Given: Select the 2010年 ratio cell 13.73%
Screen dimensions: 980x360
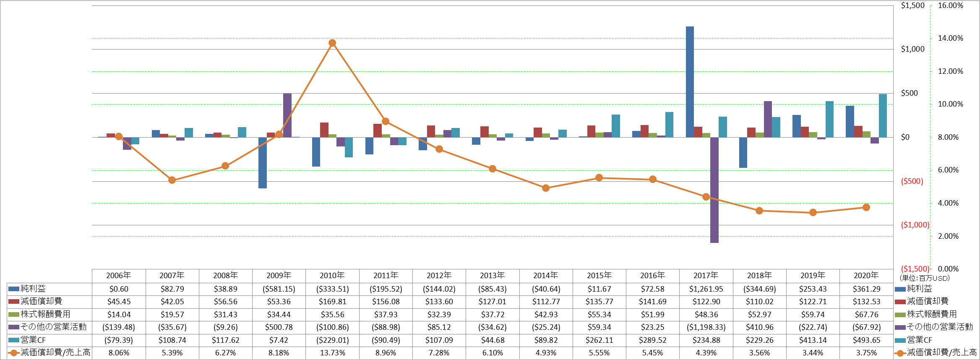Looking at the screenshot, I should pyautogui.click(x=332, y=353).
